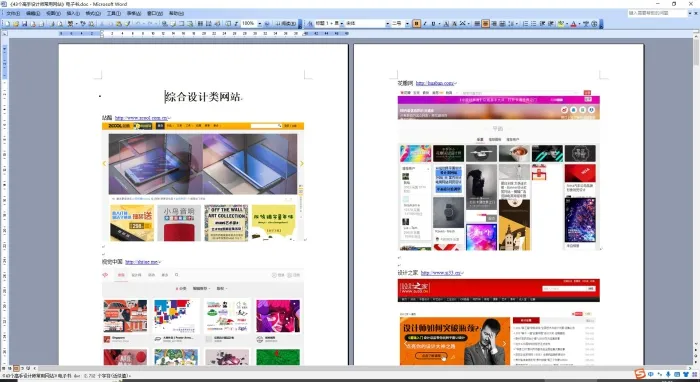Image resolution: width=700 pixels, height=382 pixels.
Task: Open the font name dropdown
Action: click(388, 24)
